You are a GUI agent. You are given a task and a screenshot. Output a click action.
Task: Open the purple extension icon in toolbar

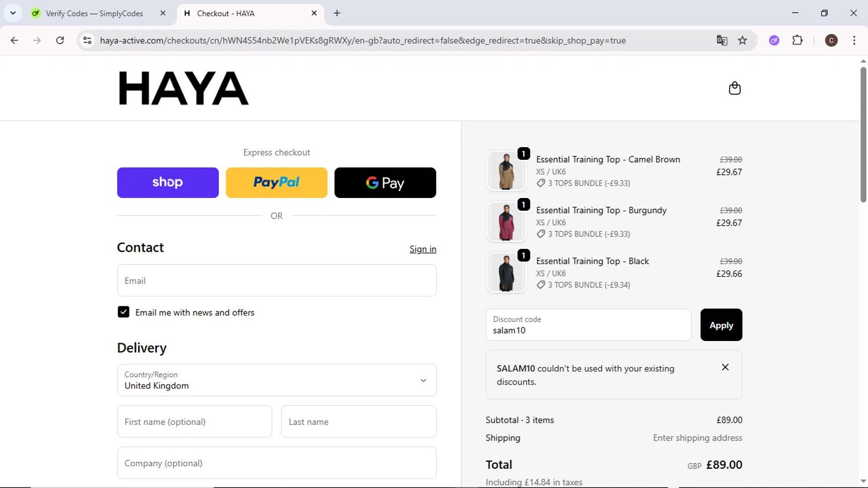774,41
